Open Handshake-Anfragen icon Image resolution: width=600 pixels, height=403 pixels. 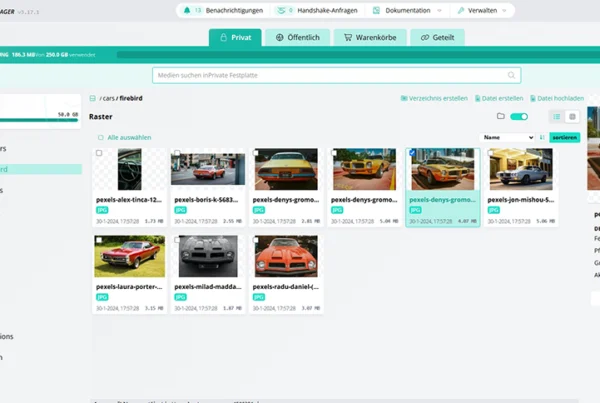pos(281,10)
